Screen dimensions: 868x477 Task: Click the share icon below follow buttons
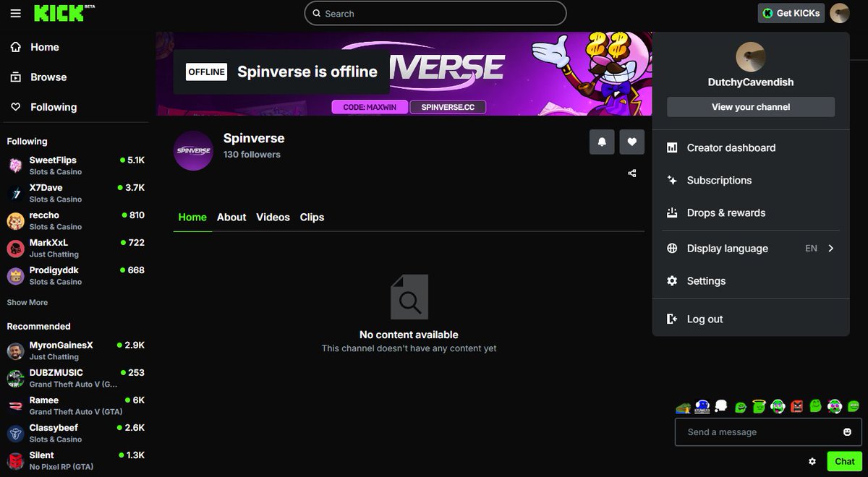click(632, 173)
